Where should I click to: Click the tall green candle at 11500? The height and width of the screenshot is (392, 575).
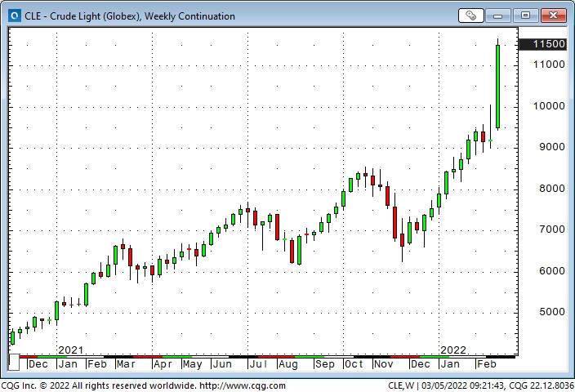pyautogui.click(x=497, y=87)
